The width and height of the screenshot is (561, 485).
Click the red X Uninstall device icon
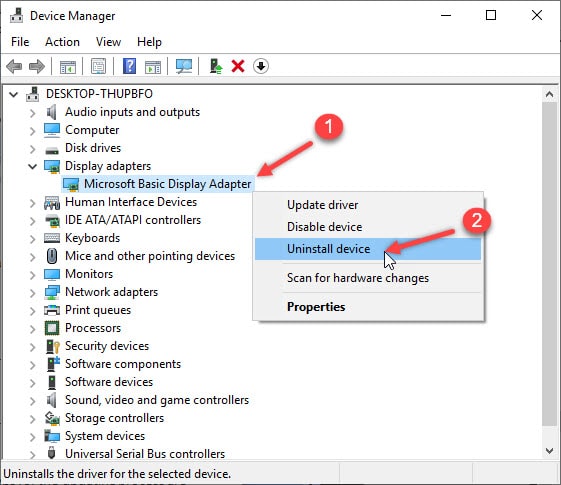[x=238, y=67]
